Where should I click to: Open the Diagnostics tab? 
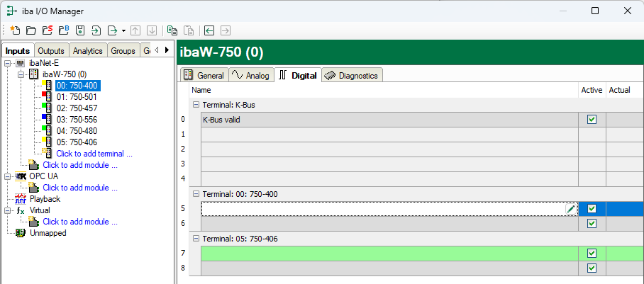(x=352, y=76)
